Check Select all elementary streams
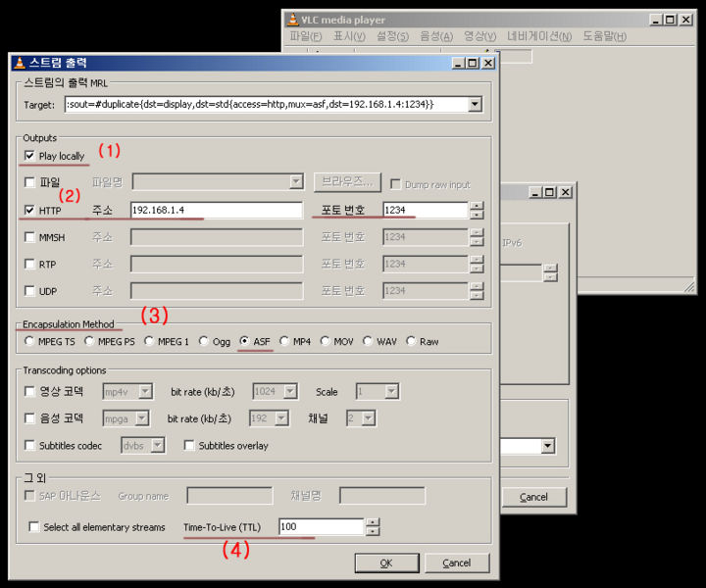Viewport: 706px width, 588px height. (34, 527)
